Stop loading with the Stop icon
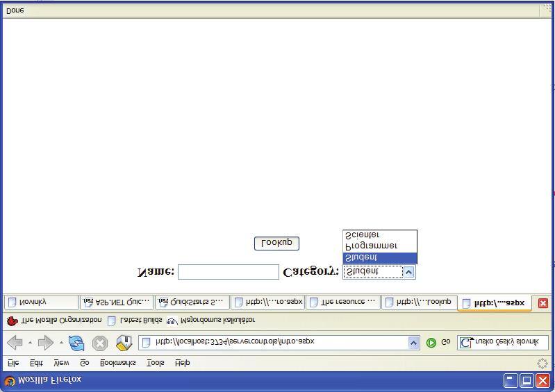Image resolution: width=555 pixels, height=392 pixels. point(100,343)
